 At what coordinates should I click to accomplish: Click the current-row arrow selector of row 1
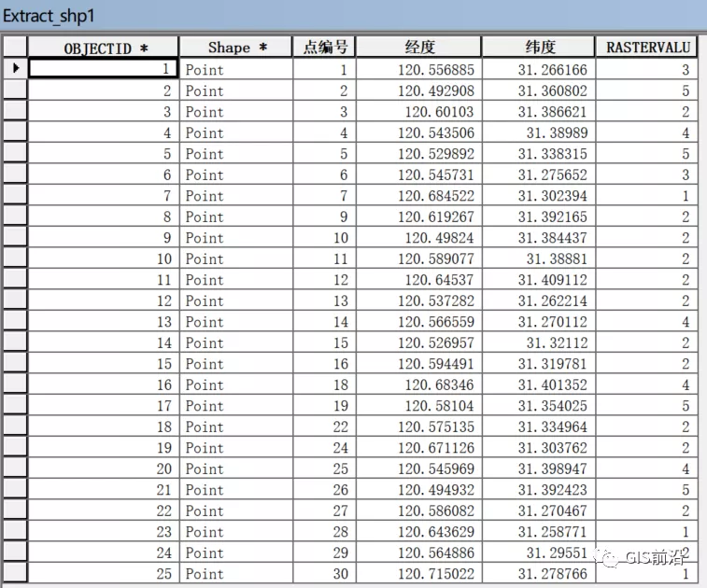tap(15, 69)
